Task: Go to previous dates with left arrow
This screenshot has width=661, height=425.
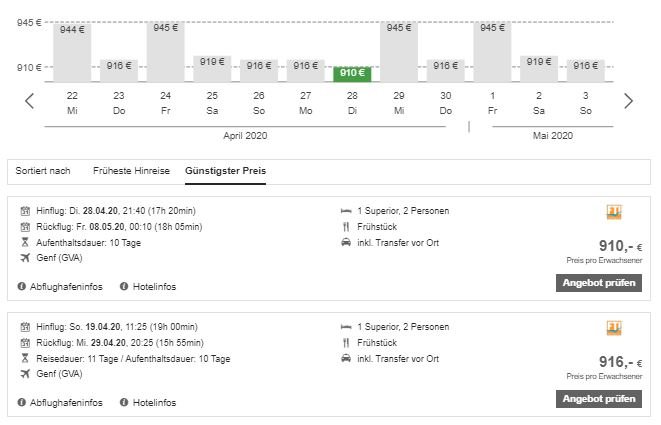Action: click(30, 101)
